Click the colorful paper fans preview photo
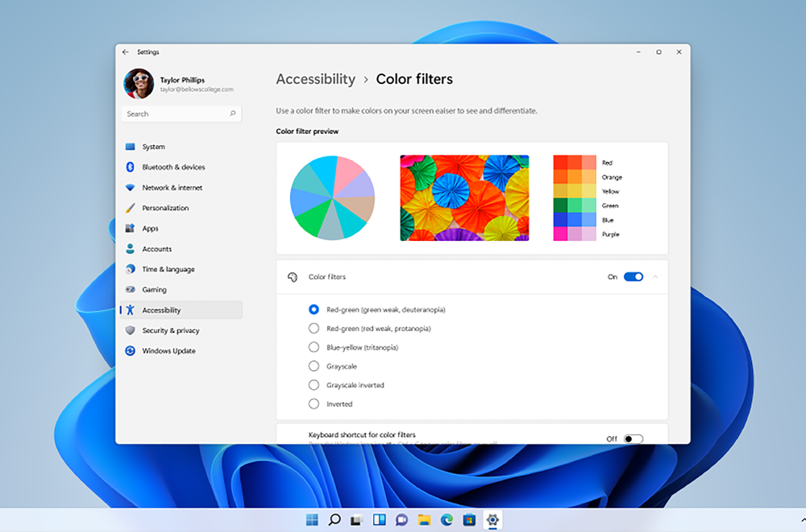This screenshot has width=806, height=532. click(x=465, y=198)
